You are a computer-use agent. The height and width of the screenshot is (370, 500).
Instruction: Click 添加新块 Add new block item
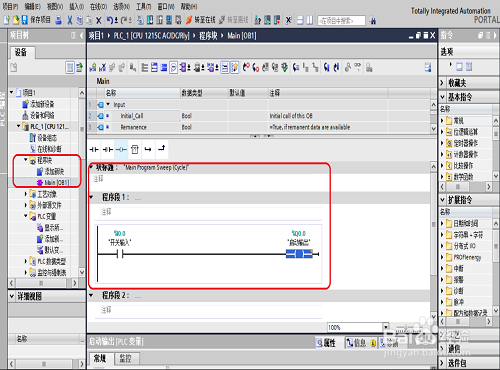pos(50,171)
